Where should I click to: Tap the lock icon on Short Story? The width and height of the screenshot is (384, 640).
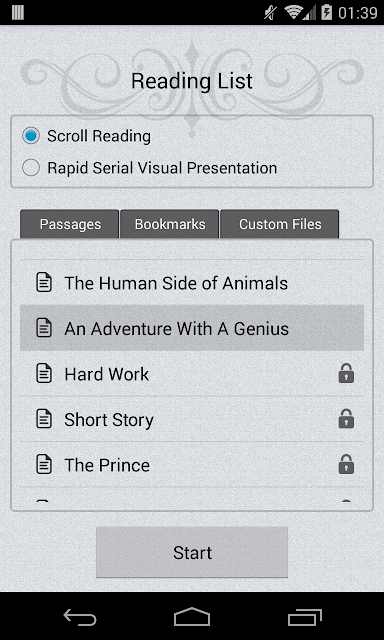coord(346,419)
